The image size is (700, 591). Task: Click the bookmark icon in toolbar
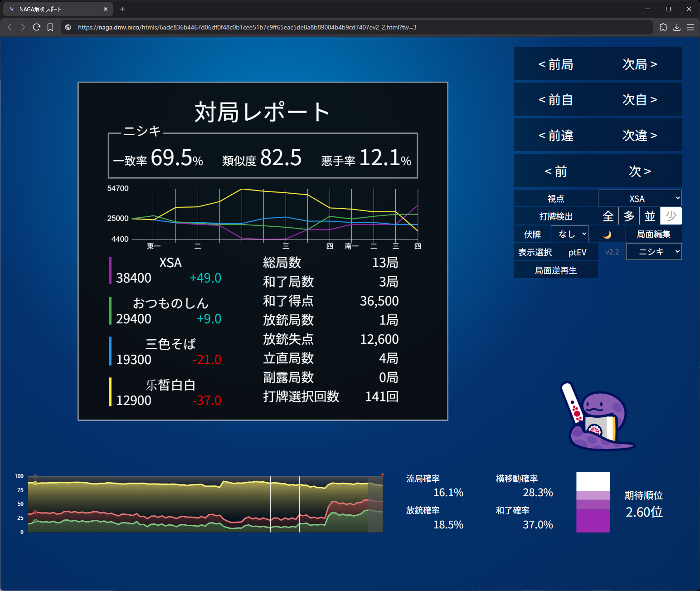(50, 27)
